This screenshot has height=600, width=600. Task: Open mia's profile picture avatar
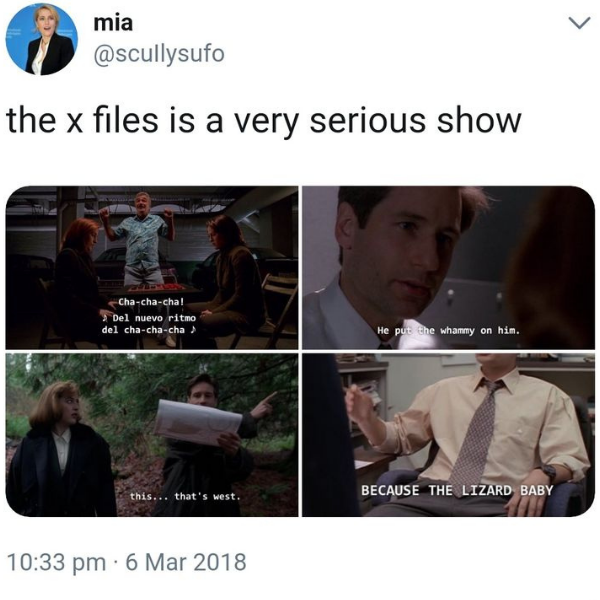point(41,39)
